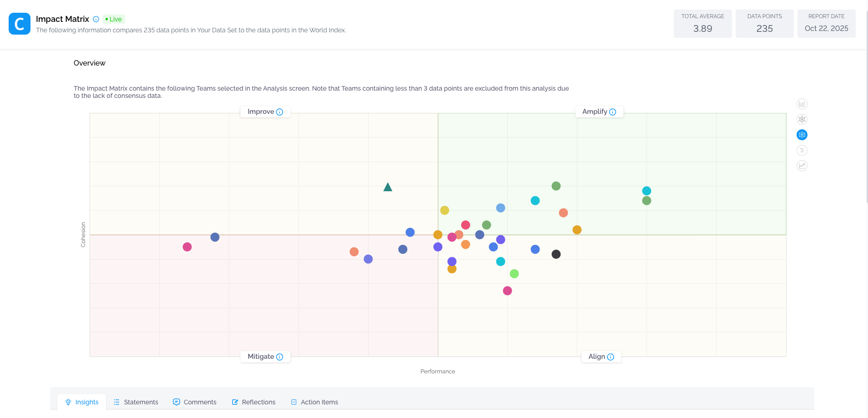
Task: Click the info icon beside Impact Matrix title
Action: click(x=96, y=19)
